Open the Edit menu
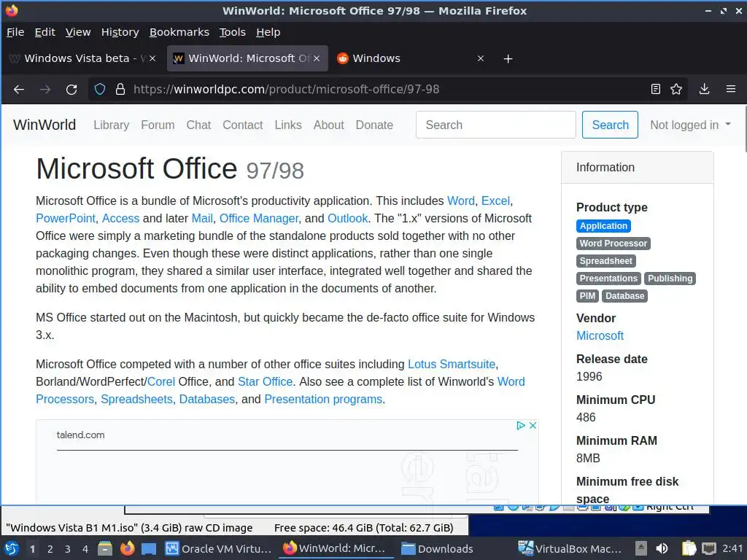 [44, 32]
